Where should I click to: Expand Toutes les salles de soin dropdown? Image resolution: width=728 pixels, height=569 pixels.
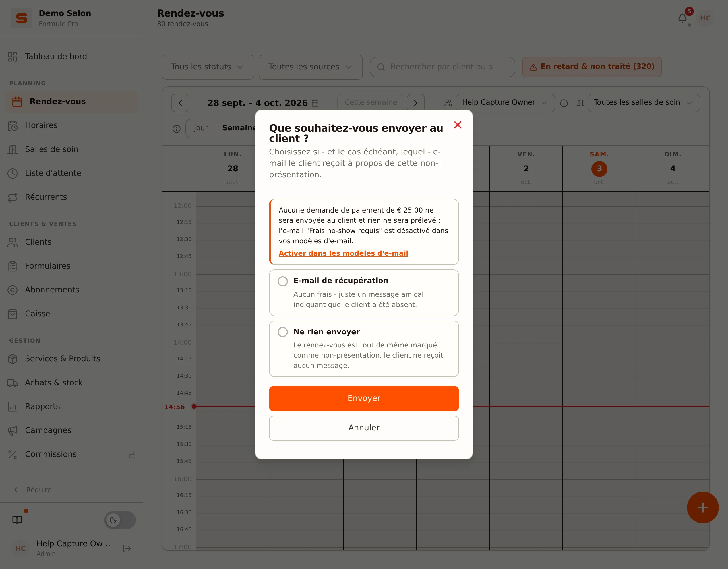(x=643, y=103)
